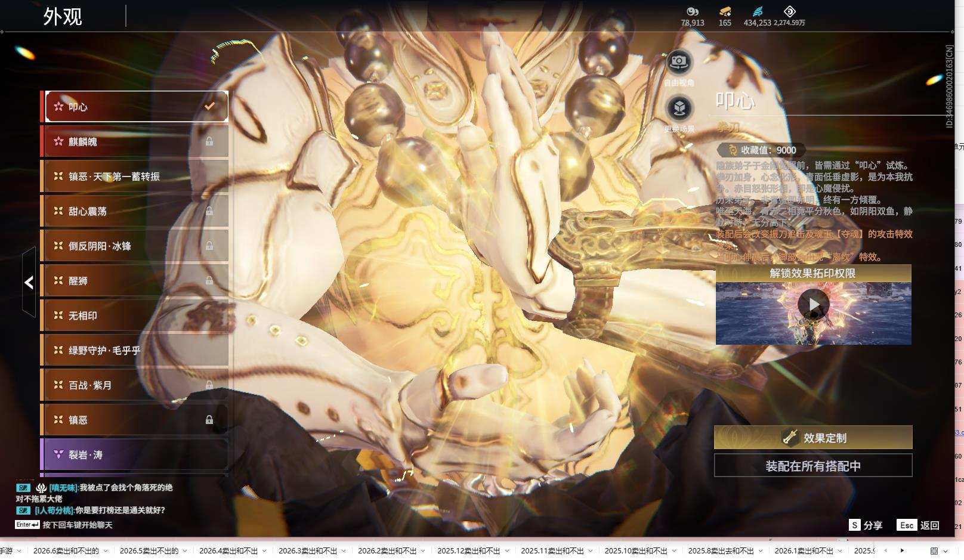Click the 收藏值 collection value icon
This screenshot has height=560, width=964.
coord(733,150)
